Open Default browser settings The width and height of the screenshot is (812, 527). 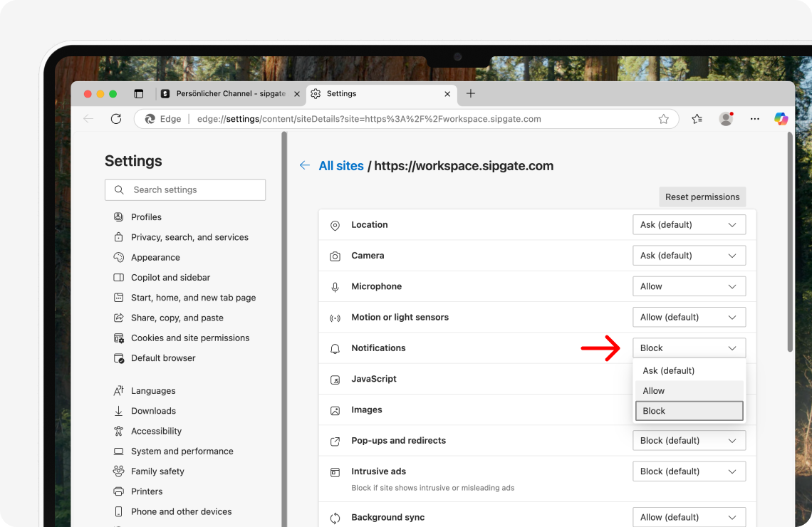[155, 358]
